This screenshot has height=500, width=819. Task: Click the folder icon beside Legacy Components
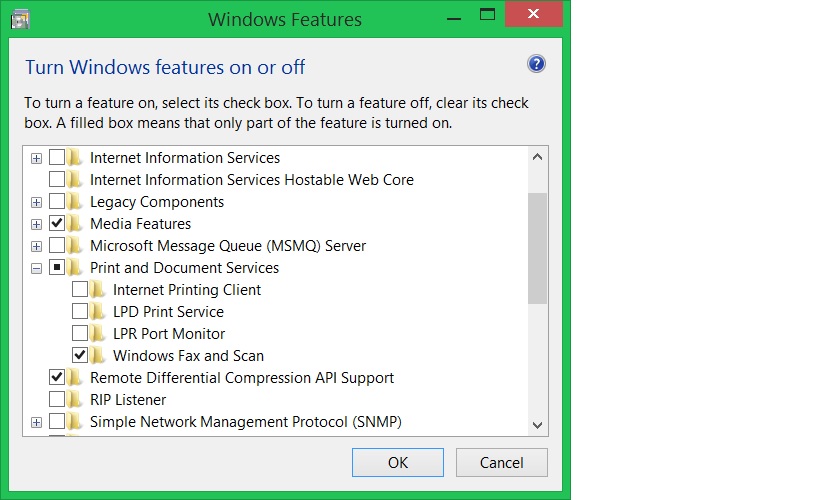pos(75,201)
